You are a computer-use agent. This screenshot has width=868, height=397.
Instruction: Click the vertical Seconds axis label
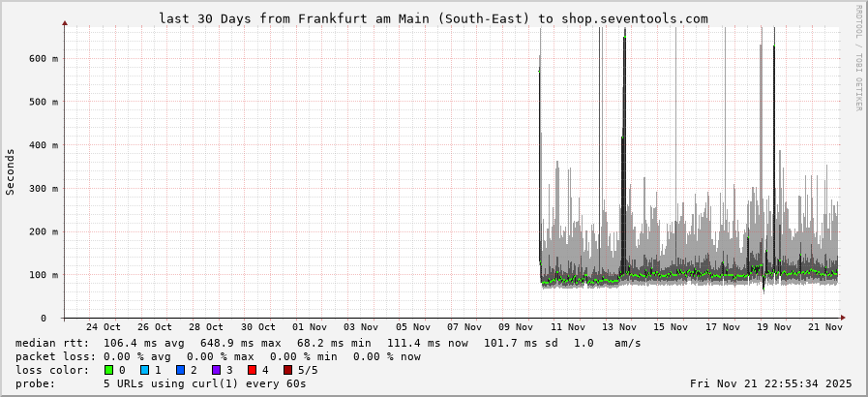[11, 171]
